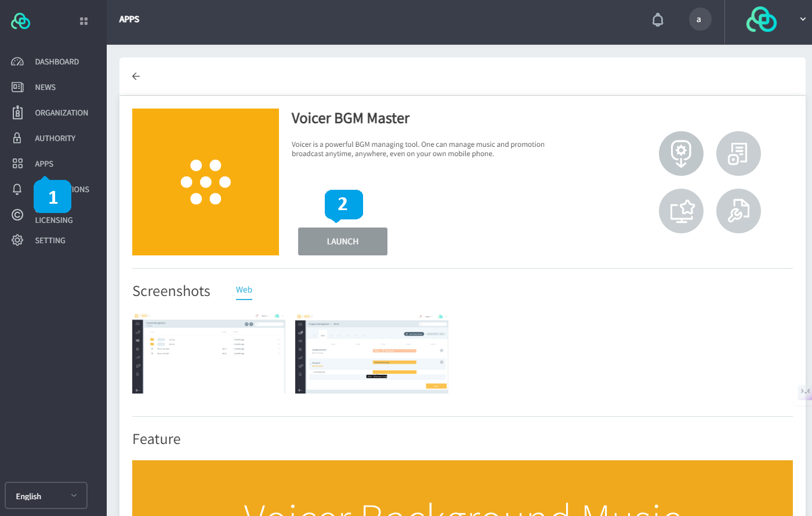
Task: Go to News menu item
Action: [x=45, y=87]
